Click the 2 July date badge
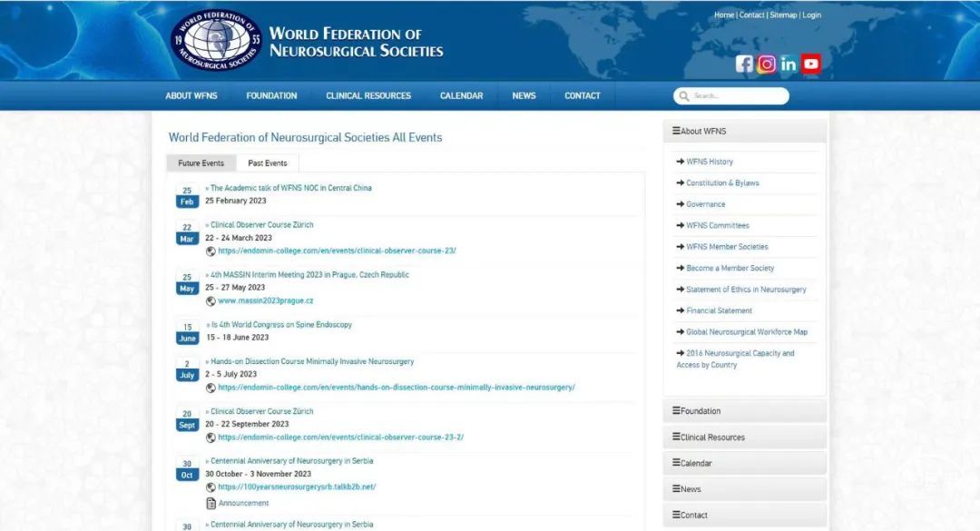 coord(187,369)
